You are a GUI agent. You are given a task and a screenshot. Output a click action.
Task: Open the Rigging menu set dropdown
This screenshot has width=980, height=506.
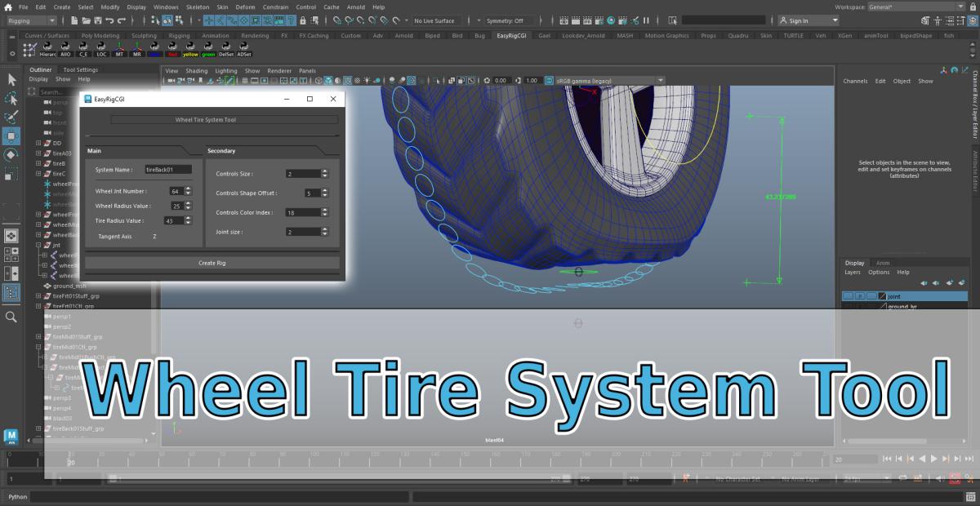[33, 20]
